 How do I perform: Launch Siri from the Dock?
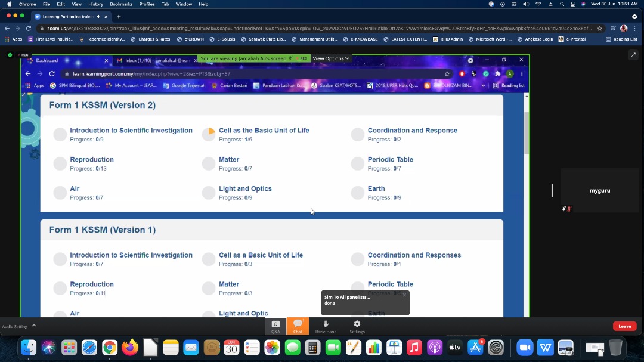click(x=48, y=348)
